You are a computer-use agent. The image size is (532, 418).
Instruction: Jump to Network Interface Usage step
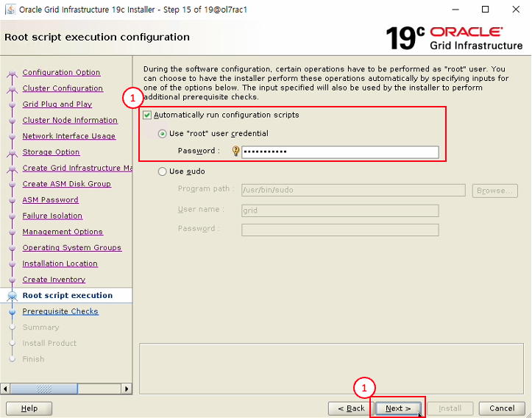coord(69,136)
